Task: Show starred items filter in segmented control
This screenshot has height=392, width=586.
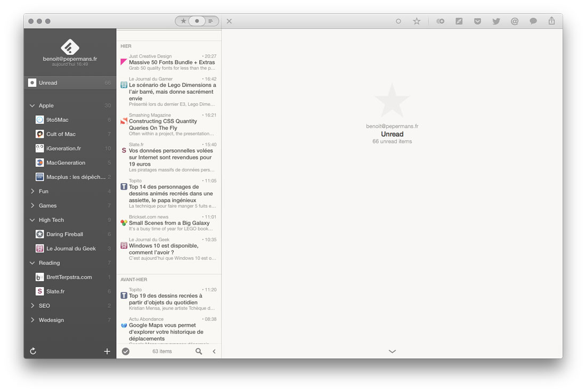Action: coord(183,21)
